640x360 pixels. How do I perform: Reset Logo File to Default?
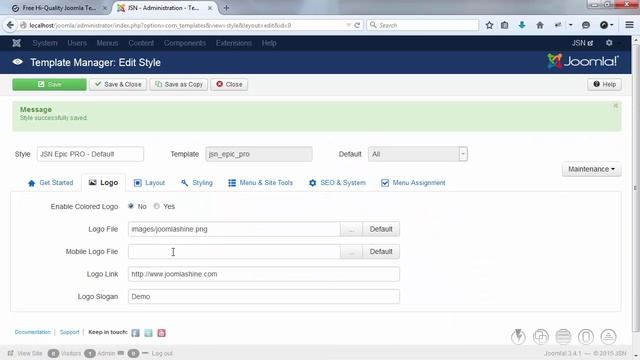tap(381, 229)
